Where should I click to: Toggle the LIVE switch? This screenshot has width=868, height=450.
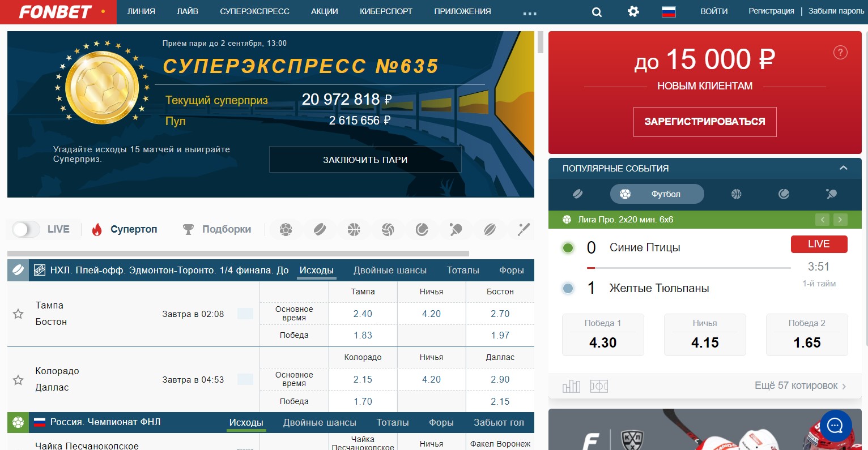tap(26, 229)
